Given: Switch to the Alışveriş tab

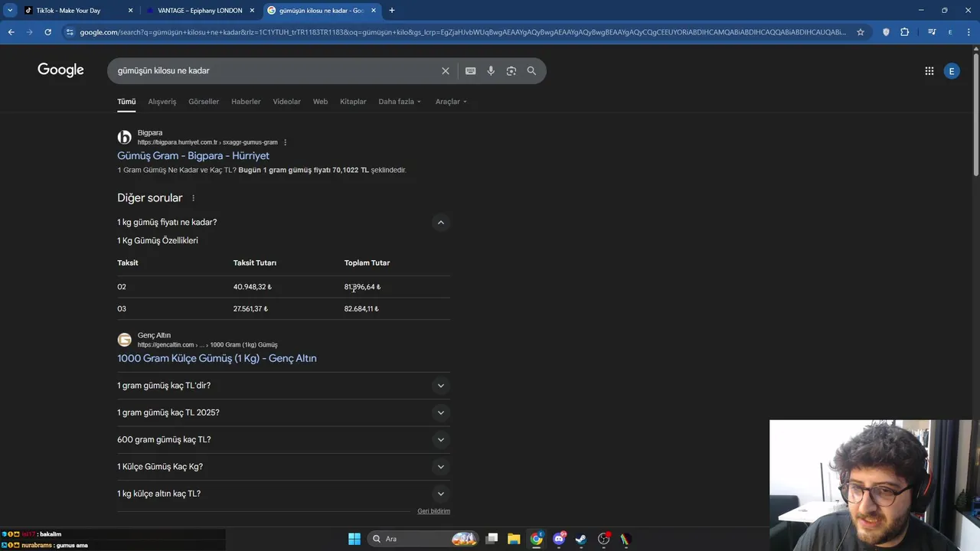Looking at the screenshot, I should tap(162, 102).
